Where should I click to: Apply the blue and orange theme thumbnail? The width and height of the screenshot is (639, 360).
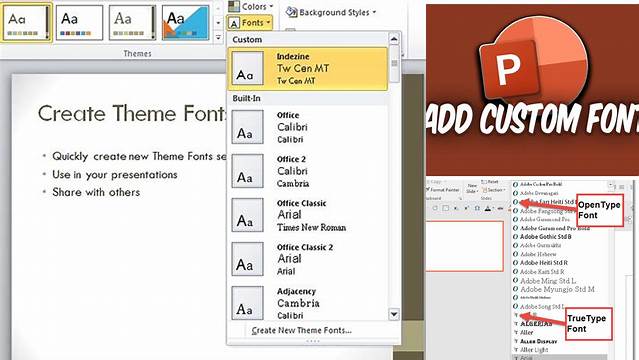click(186, 22)
